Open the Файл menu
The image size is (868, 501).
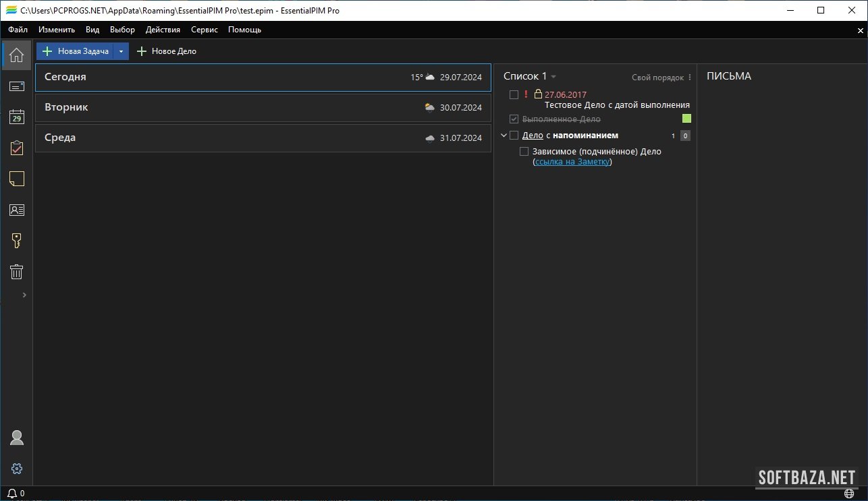pyautogui.click(x=18, y=30)
